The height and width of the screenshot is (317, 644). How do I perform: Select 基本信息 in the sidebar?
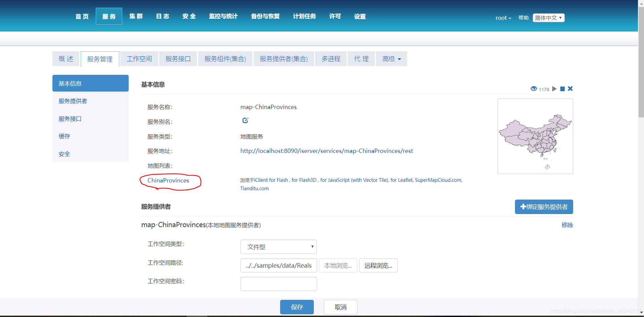click(x=90, y=83)
